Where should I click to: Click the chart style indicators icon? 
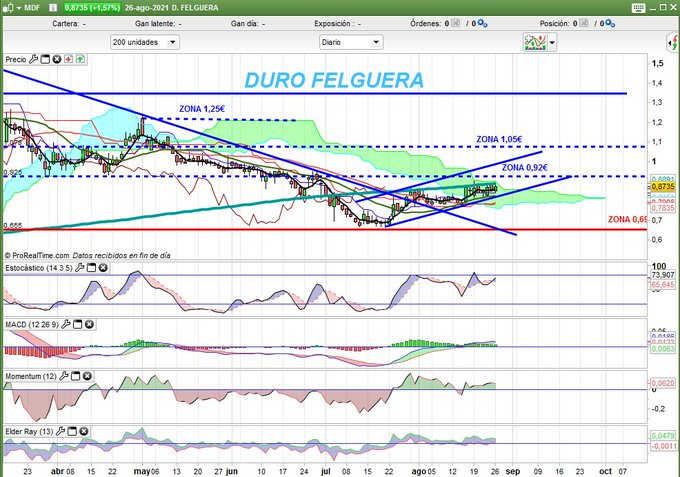[535, 42]
